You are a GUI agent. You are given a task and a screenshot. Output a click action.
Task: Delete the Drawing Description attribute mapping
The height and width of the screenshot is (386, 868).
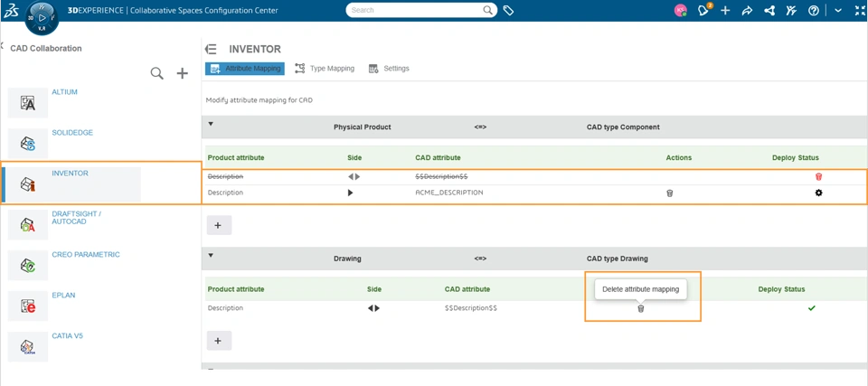[640, 308]
